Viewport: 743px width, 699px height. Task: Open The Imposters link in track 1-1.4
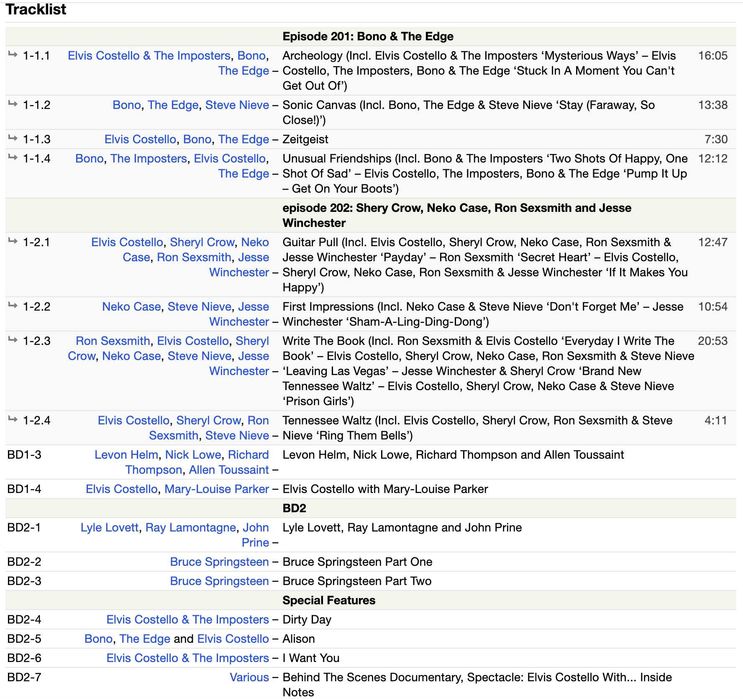148,158
